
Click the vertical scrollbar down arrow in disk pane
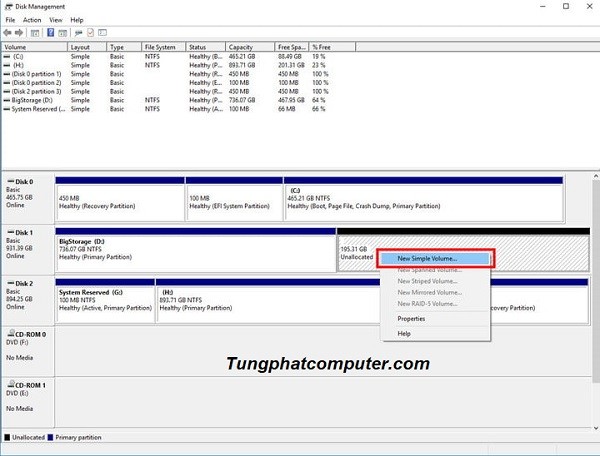596,428
